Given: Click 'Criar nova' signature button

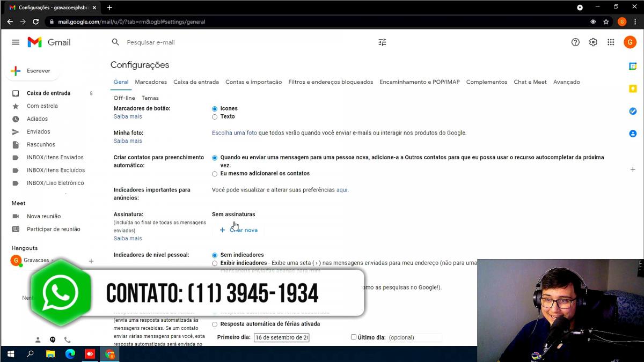Looking at the screenshot, I should (x=238, y=230).
